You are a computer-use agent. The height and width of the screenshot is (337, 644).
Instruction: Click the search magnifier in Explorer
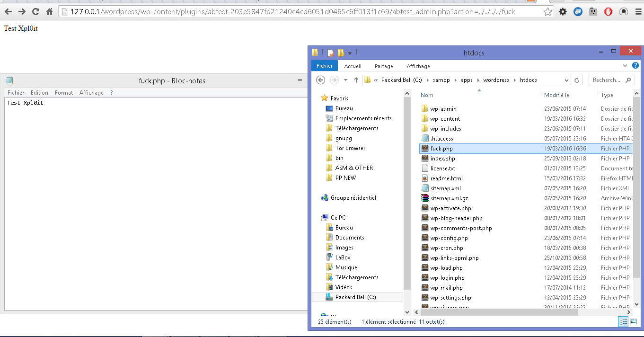click(628, 80)
